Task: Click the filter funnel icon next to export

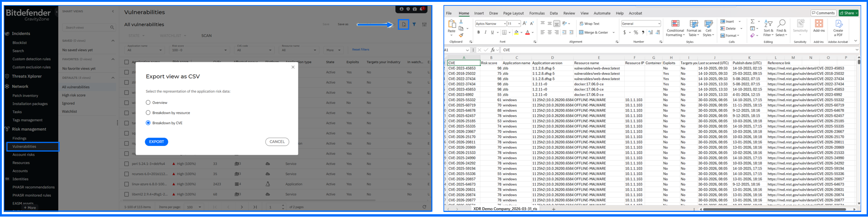Action: pos(414,24)
